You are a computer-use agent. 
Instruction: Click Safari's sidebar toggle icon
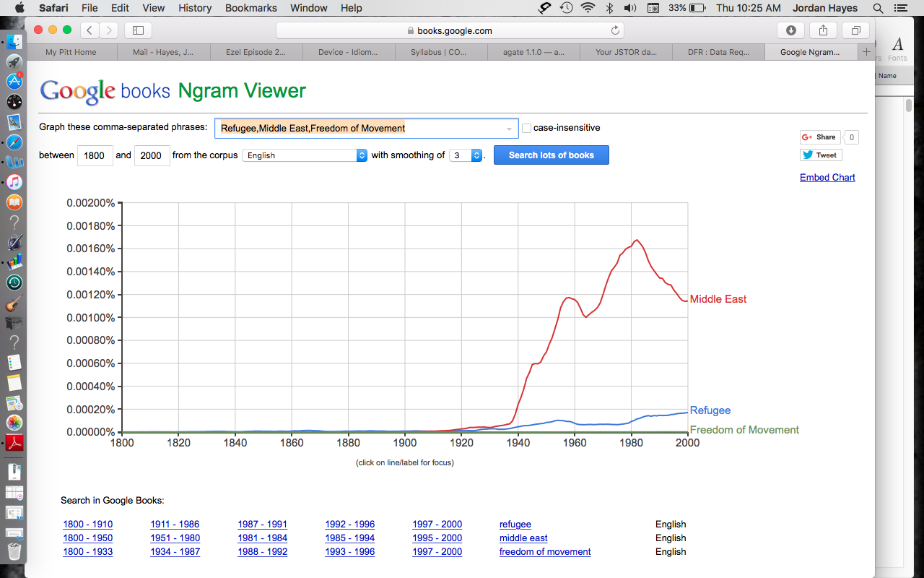(x=139, y=30)
